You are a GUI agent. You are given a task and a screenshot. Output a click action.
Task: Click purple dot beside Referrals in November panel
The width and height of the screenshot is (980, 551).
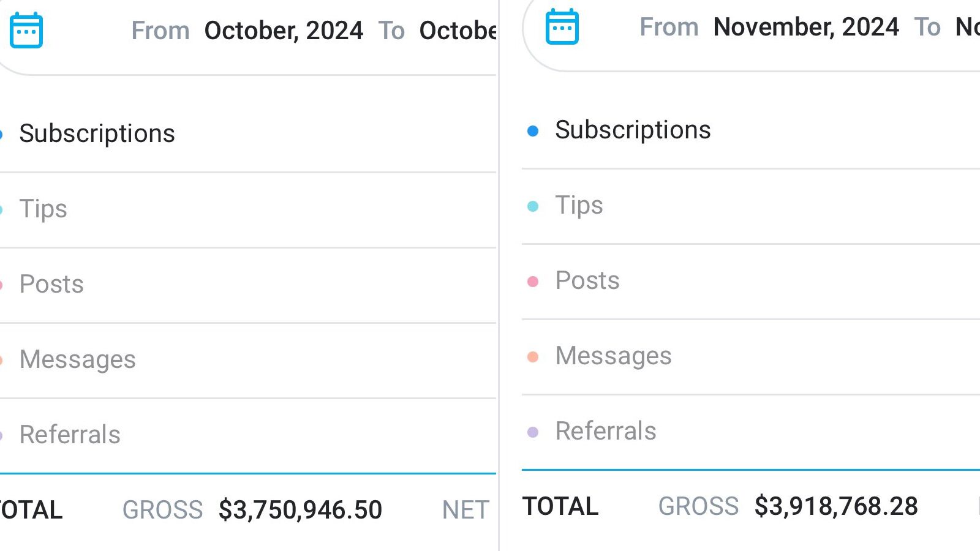point(533,432)
